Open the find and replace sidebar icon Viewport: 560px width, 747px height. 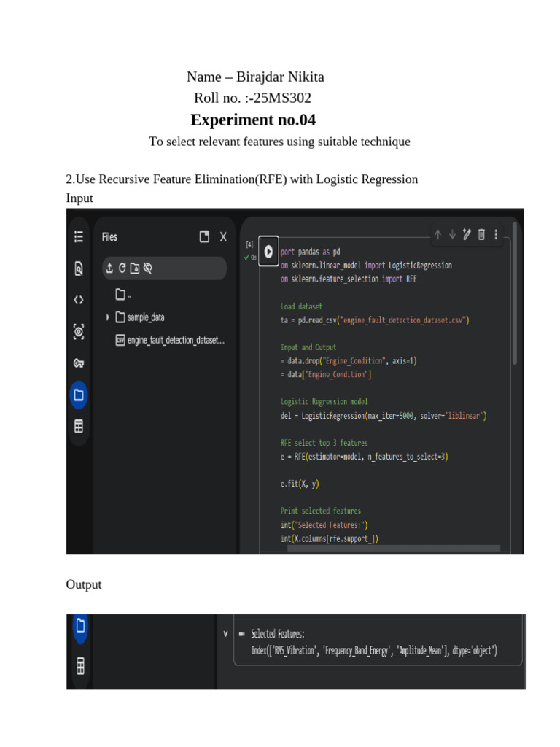point(79,268)
